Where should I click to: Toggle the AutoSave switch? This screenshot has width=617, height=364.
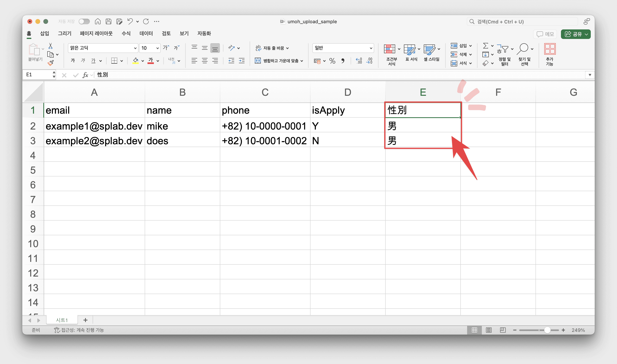[x=84, y=22]
